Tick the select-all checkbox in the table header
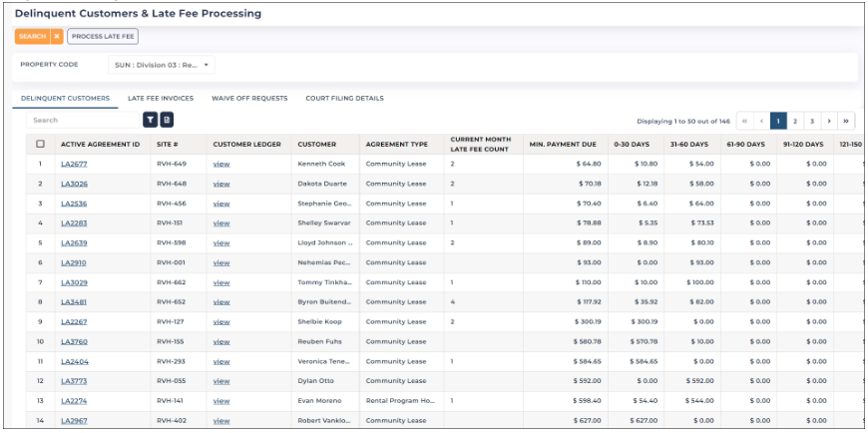868x433 pixels. coord(40,144)
